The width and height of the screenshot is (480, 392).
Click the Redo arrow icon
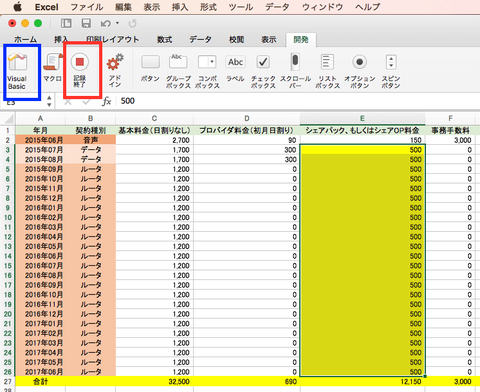pos(132,23)
